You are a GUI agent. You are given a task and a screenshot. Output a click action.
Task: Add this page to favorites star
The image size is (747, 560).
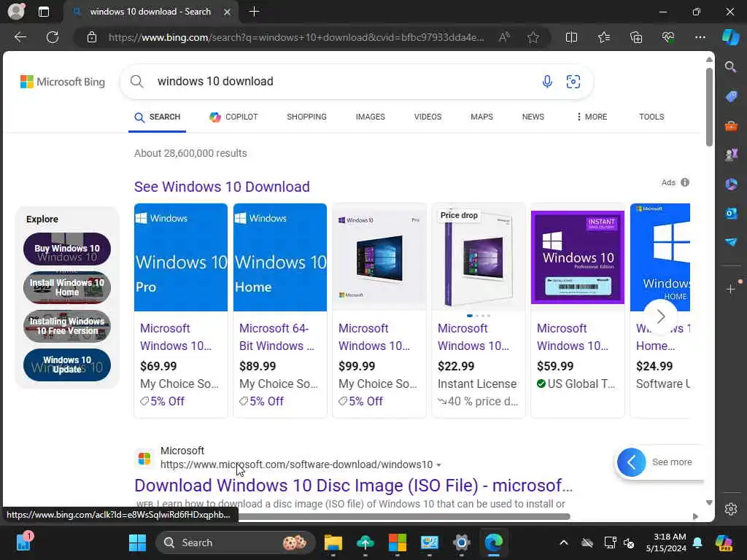[x=533, y=37]
